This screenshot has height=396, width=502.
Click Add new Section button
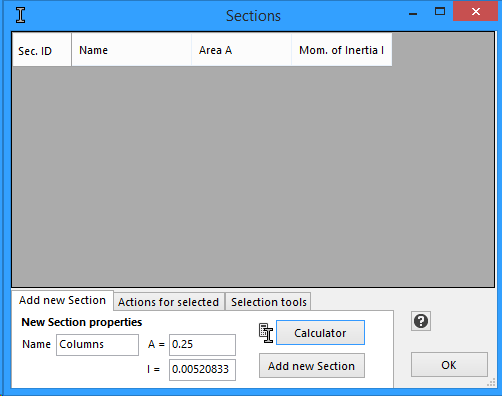(312, 366)
